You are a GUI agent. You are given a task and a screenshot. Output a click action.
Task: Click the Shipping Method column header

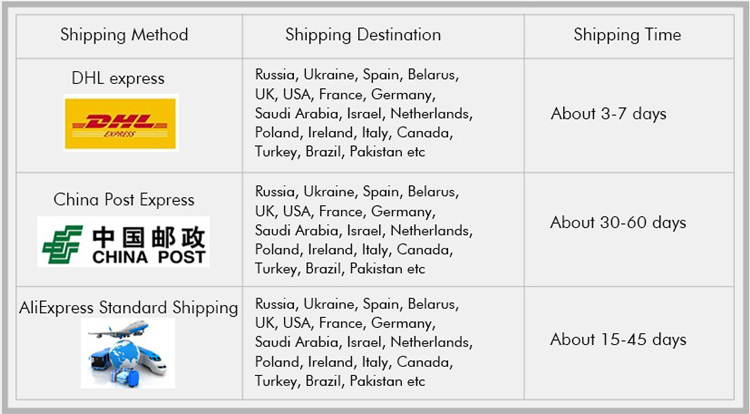tap(124, 35)
